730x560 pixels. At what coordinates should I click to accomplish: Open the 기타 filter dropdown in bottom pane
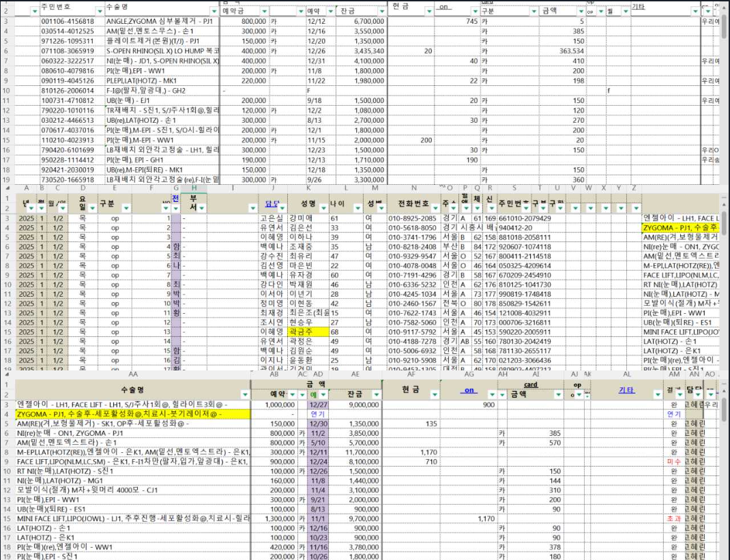[x=658, y=395]
